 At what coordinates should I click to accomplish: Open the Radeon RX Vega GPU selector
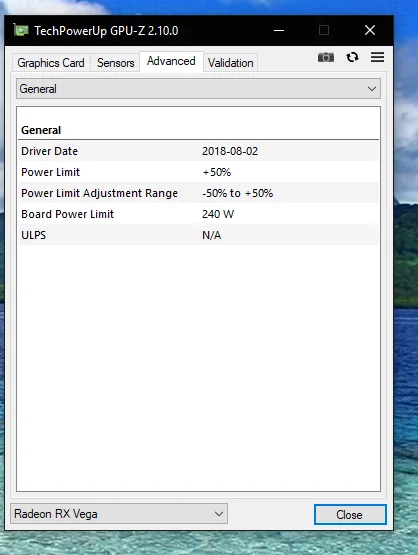click(119, 514)
